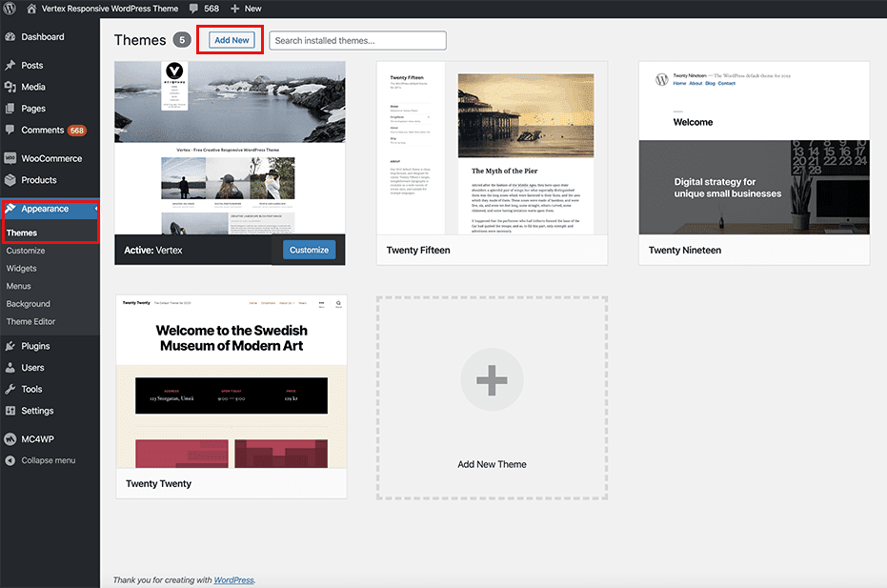Click the Twenty Twenty theme name
887x588 pixels.
158,483
